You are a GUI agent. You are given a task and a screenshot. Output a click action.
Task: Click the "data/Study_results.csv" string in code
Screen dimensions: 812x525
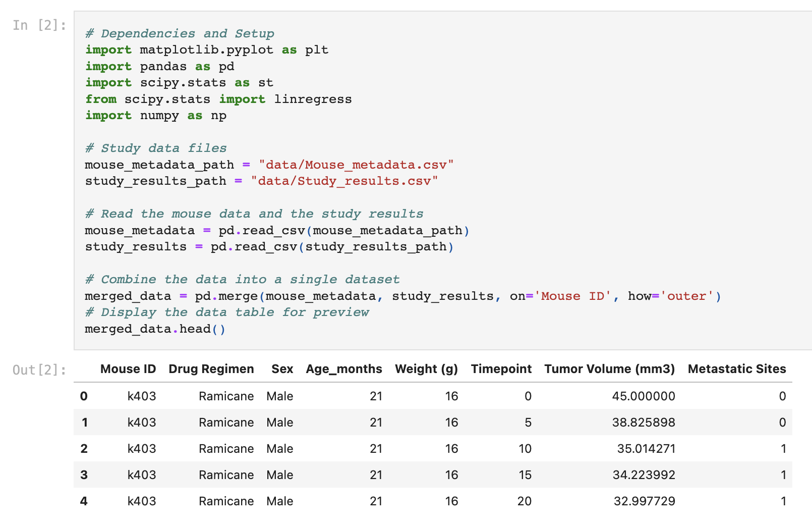click(344, 181)
